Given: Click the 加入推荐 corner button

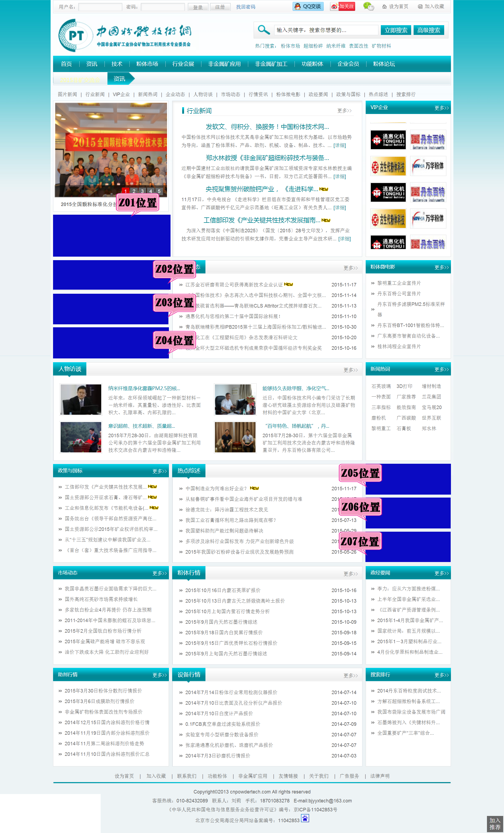Looking at the screenshot, I should (x=495, y=824).
